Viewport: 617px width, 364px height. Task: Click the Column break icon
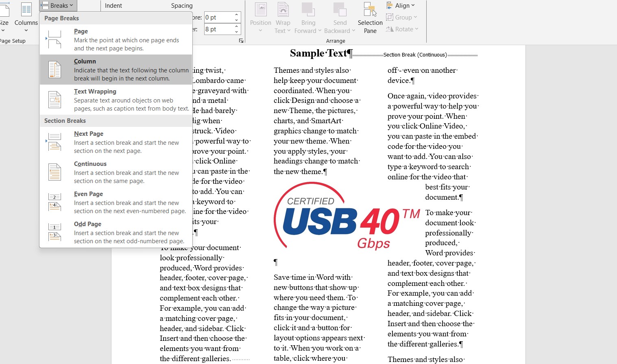coord(55,70)
